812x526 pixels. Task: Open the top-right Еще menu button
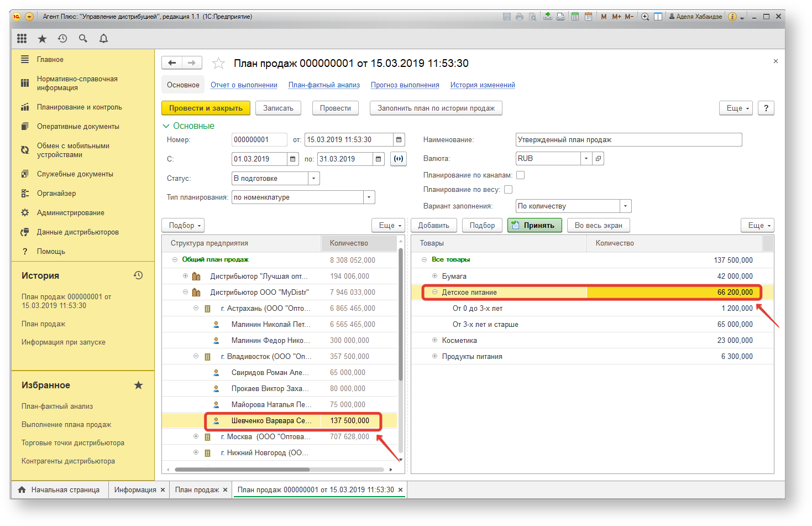tap(736, 108)
